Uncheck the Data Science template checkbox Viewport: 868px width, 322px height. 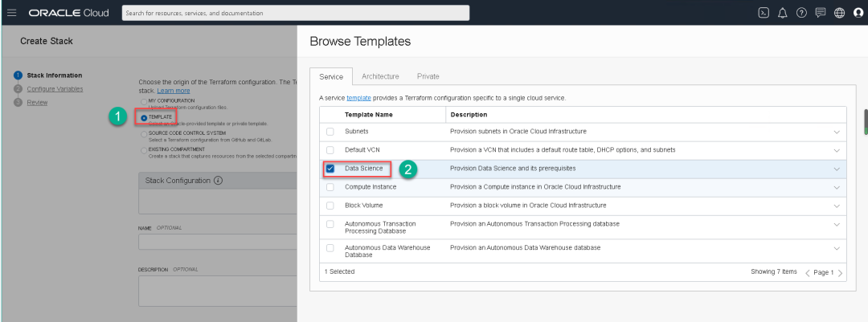tap(330, 169)
